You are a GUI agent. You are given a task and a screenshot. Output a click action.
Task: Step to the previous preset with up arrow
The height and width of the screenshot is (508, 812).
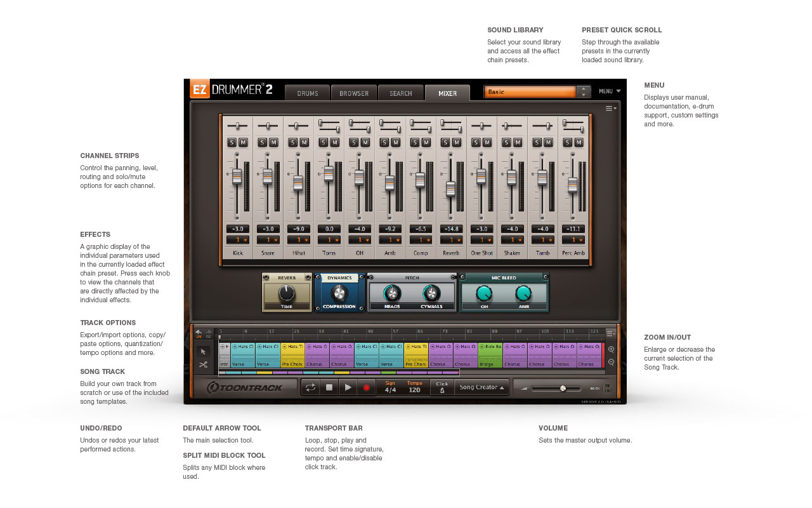(x=584, y=89)
